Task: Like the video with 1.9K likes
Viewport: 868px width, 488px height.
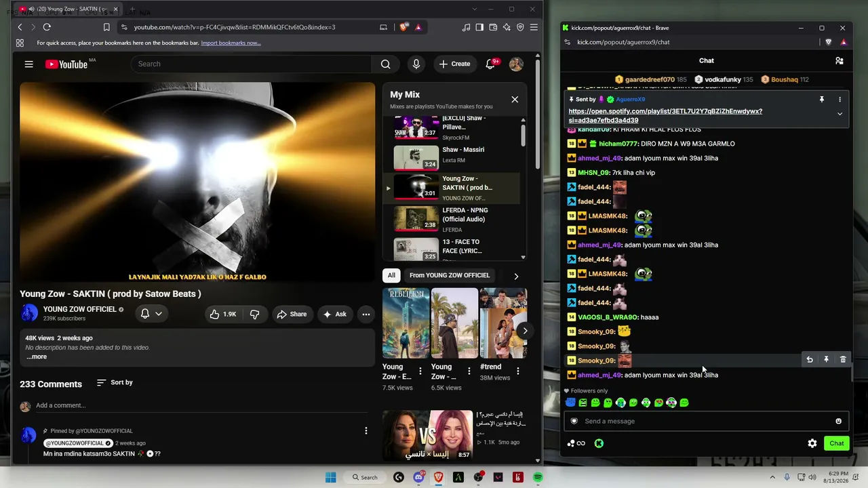Action: click(x=223, y=314)
